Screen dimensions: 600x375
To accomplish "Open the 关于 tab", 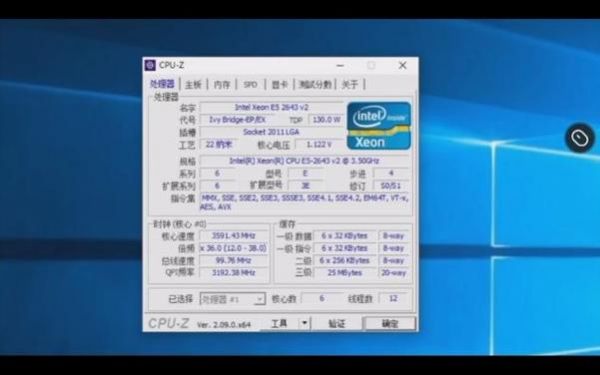I will coord(350,85).
